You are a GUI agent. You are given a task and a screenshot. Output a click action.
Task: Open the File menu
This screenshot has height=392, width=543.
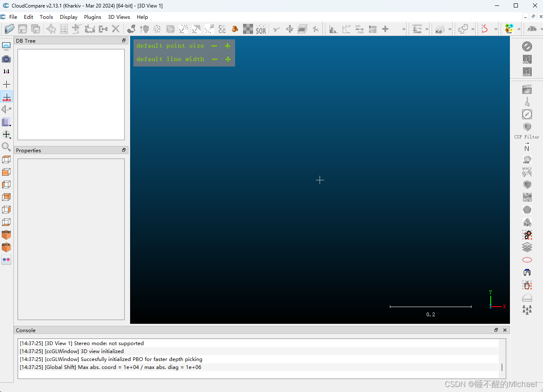tap(13, 17)
